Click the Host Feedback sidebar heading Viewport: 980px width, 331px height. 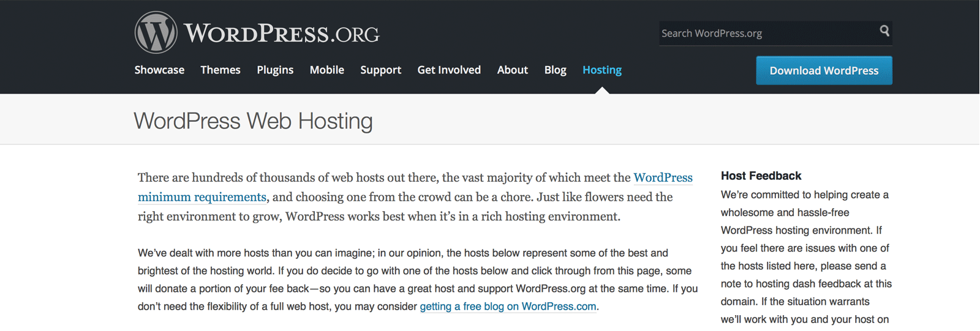(x=761, y=176)
